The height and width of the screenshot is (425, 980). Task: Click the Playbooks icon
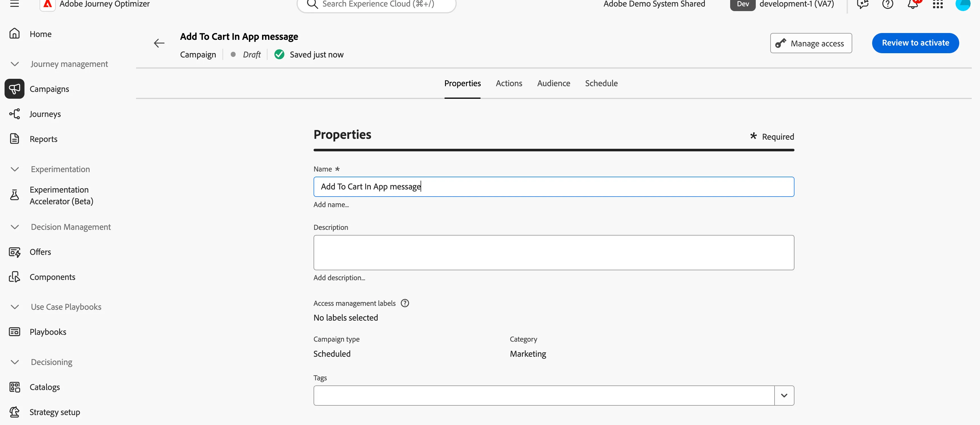(x=15, y=332)
